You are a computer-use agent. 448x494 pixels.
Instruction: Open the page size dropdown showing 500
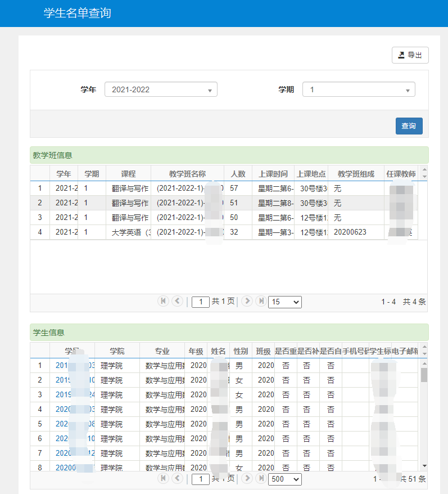click(x=285, y=479)
